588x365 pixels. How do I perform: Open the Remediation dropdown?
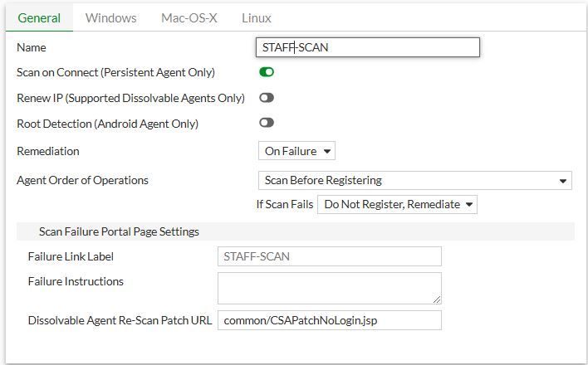(x=296, y=152)
